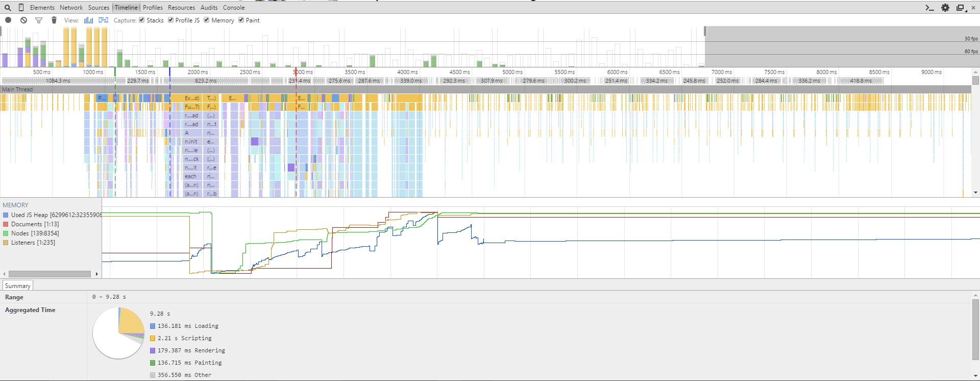980x381 pixels.
Task: Show the console drawer icon
Action: 930,8
